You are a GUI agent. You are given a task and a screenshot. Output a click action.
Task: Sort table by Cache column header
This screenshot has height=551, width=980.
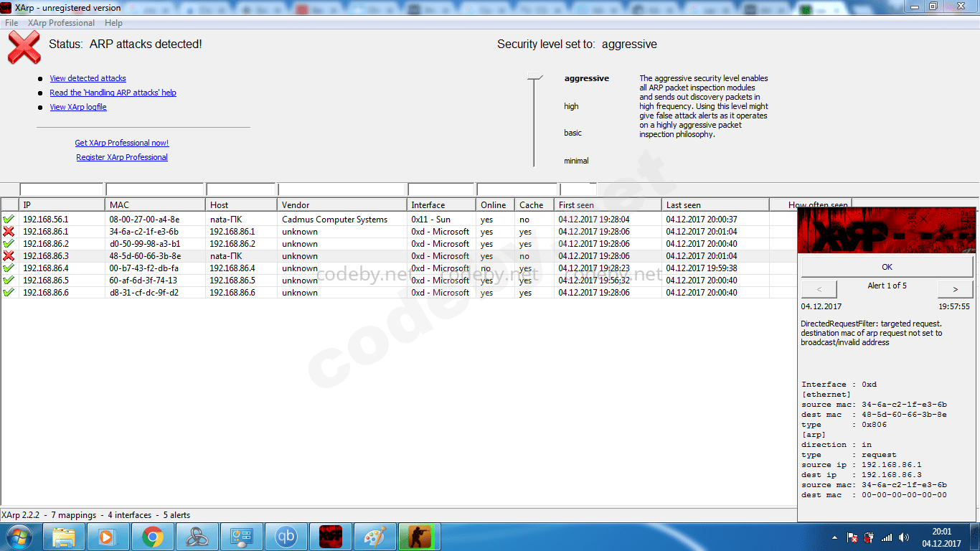534,205
